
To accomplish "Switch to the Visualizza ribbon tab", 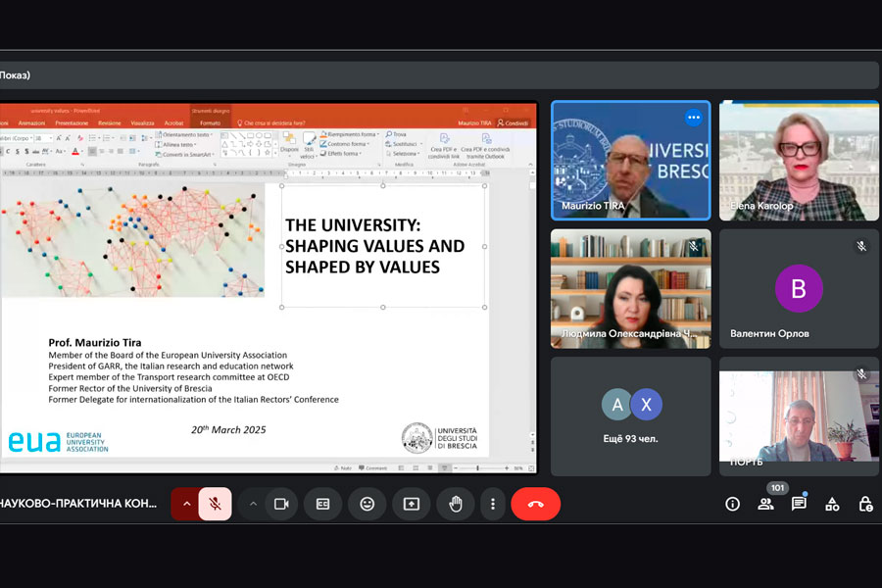I will tap(142, 123).
